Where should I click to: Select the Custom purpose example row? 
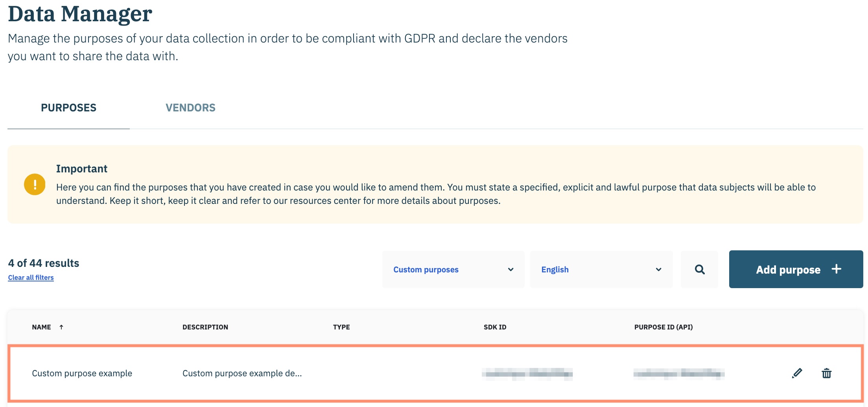click(82, 373)
